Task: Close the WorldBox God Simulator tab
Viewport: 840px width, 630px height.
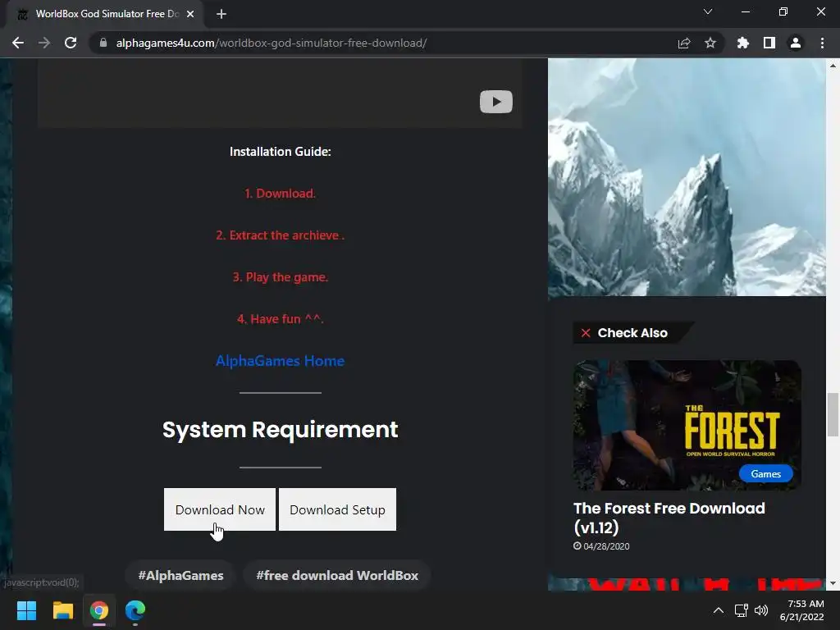Action: 190,14
